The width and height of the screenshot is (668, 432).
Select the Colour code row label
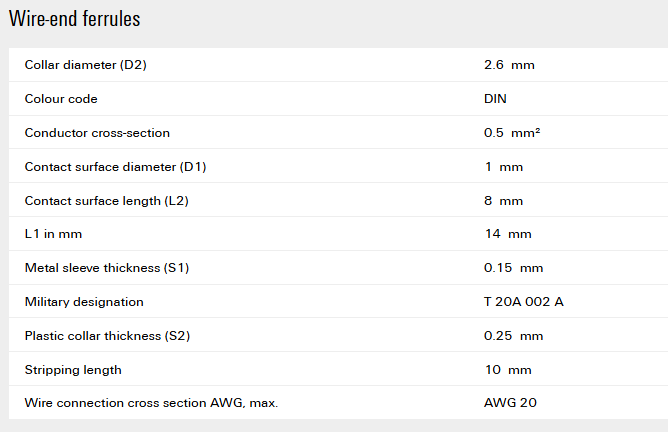[61, 99]
